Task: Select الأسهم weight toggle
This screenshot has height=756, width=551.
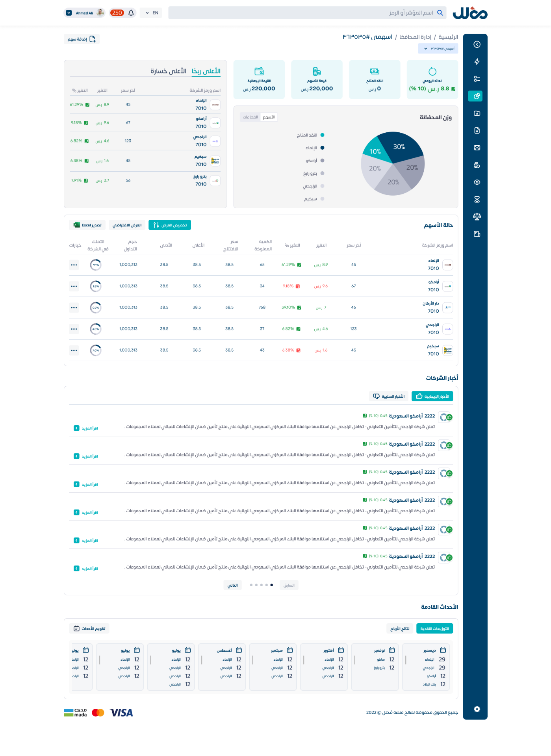Action: pos(269,117)
